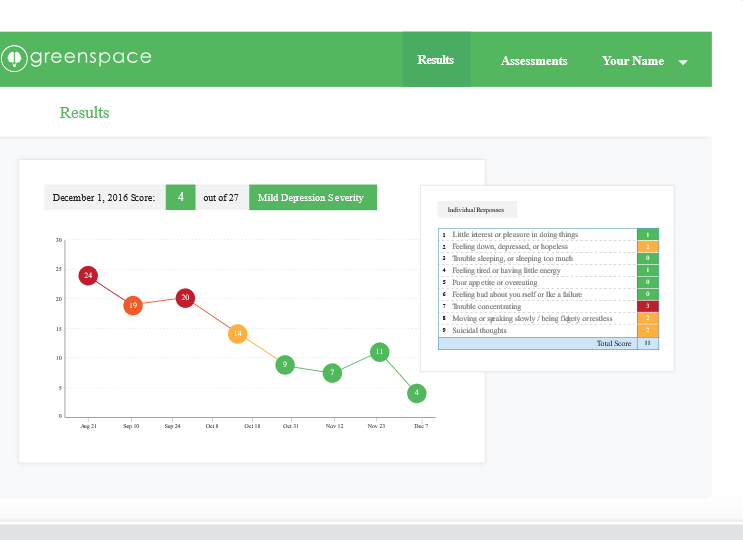
Task: Go to the Assessments tab
Action: tap(534, 61)
